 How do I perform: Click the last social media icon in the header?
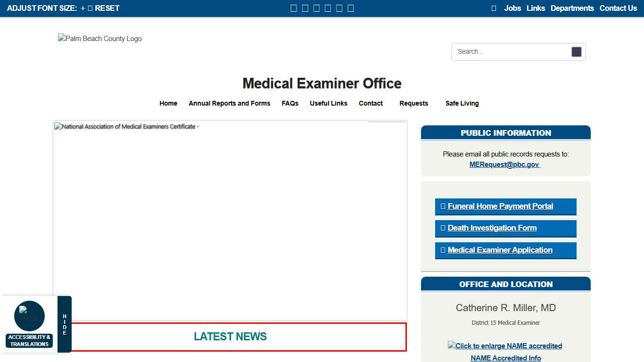[351, 8]
